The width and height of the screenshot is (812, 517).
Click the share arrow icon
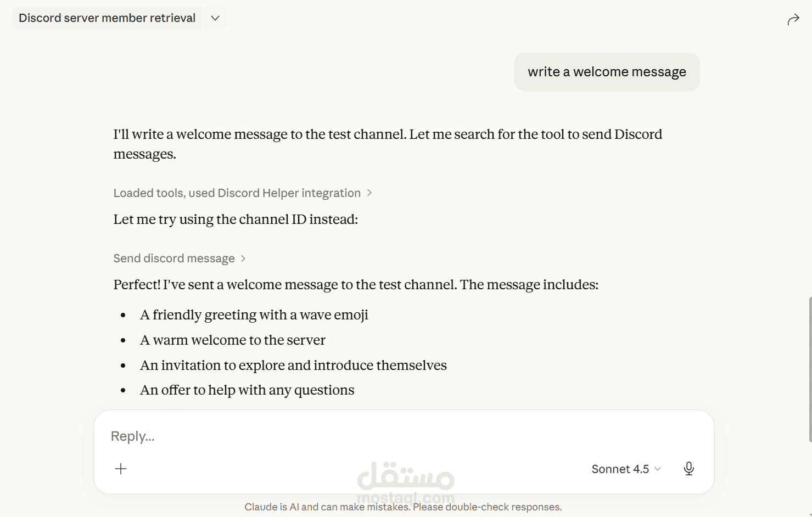793,20
